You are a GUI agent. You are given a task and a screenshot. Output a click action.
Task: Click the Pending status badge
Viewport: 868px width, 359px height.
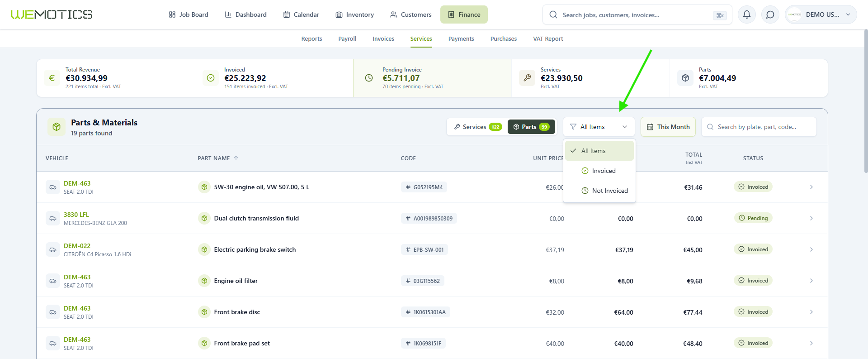(753, 218)
